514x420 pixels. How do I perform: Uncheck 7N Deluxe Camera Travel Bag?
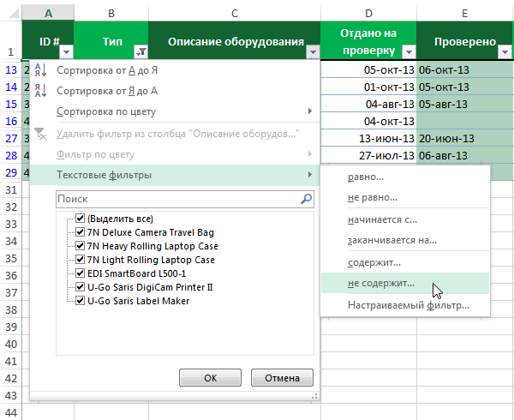tap(80, 232)
